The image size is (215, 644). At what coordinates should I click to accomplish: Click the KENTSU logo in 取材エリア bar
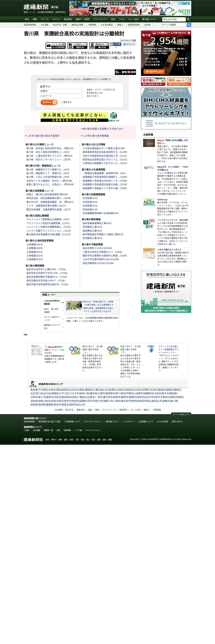click(33, 384)
